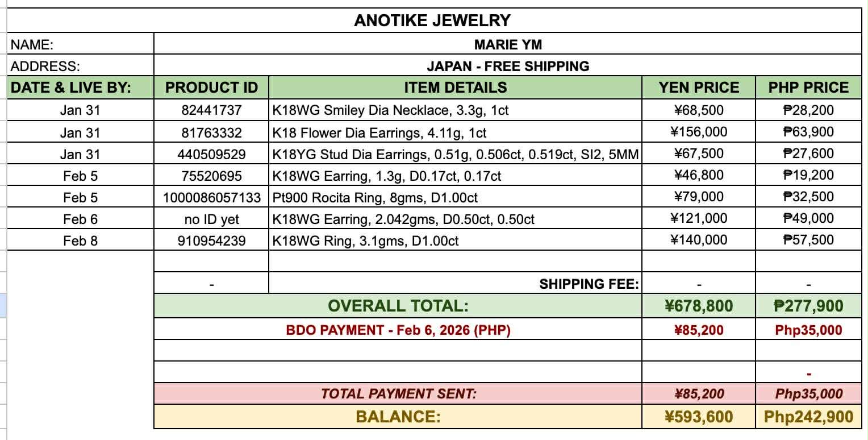Click the Php242,900 balance cell

pyautogui.click(x=808, y=417)
